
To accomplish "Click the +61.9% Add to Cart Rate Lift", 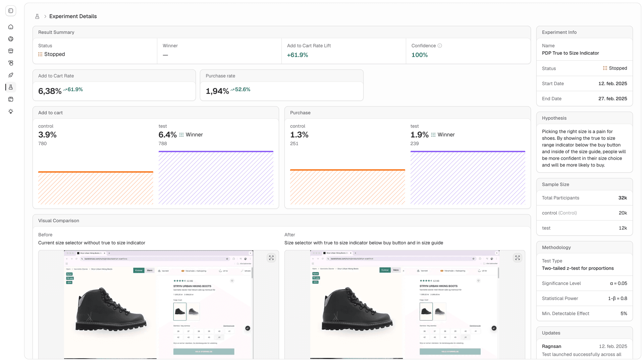I will coord(298,55).
